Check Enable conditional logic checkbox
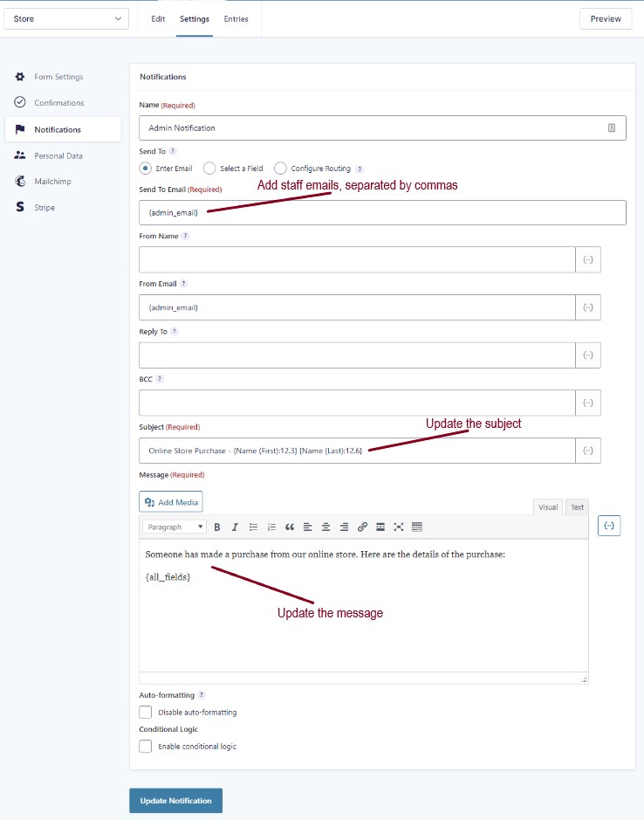Image resolution: width=644 pixels, height=820 pixels. [x=146, y=747]
